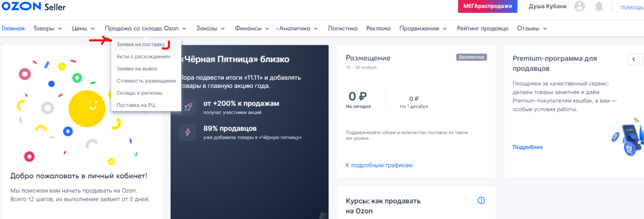The width and height of the screenshot is (644, 219).
Task: Click the lightning icon near 89% продавцов
Action: coord(188,132)
